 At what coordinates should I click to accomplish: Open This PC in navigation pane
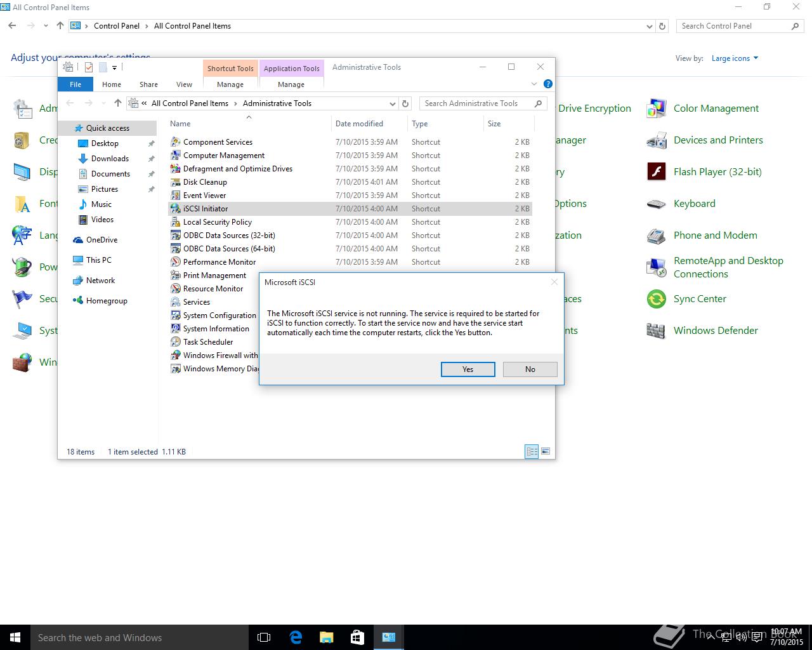pos(98,260)
